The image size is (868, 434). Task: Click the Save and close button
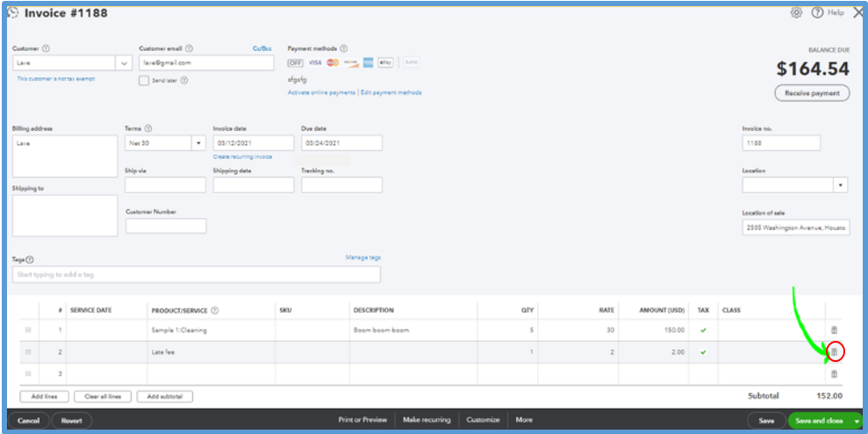click(819, 421)
